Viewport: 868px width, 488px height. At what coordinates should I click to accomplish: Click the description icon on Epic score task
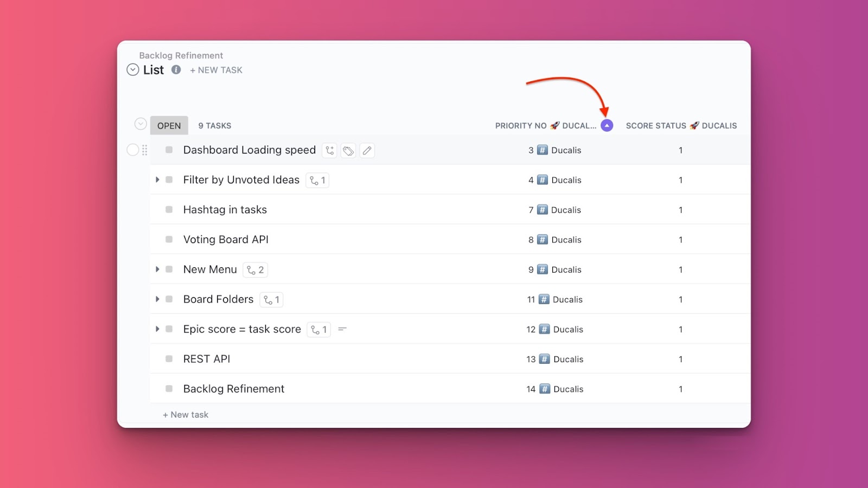coord(342,329)
